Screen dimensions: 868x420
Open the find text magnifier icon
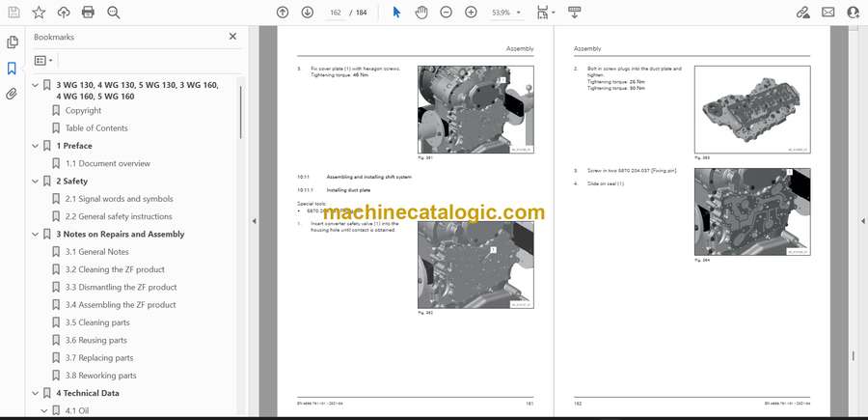(114, 13)
